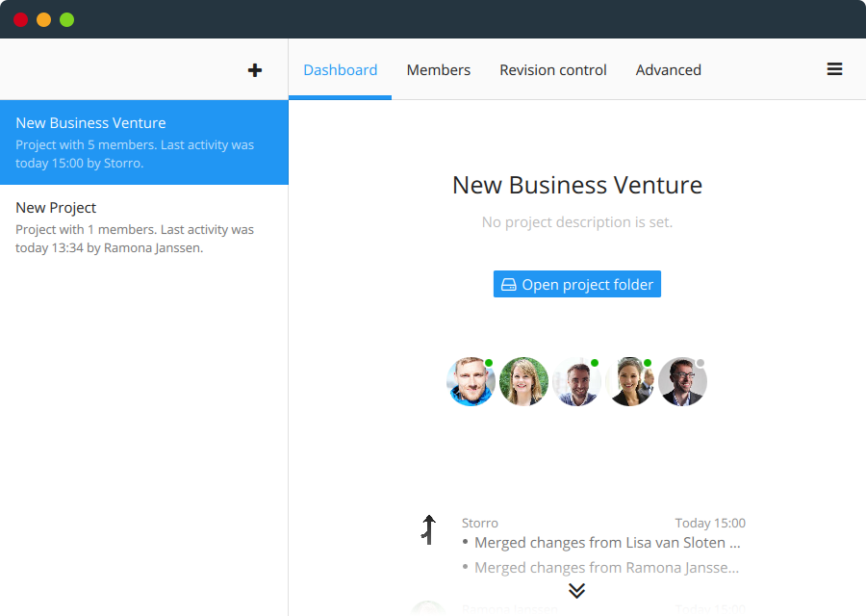Click Merged changes from Lisa van Sloten entry
This screenshot has width=866, height=616.
[x=607, y=543]
